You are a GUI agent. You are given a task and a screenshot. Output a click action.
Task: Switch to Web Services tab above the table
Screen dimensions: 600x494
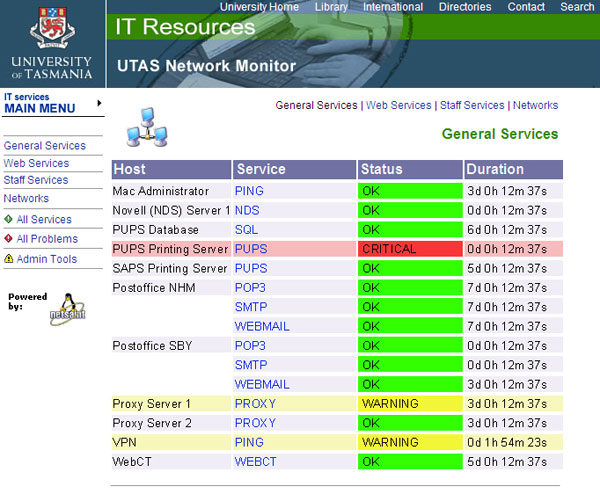pos(398,105)
